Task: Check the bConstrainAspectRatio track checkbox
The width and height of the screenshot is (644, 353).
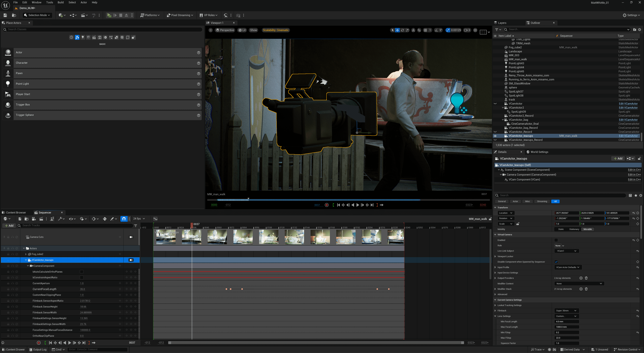Action: (82, 277)
